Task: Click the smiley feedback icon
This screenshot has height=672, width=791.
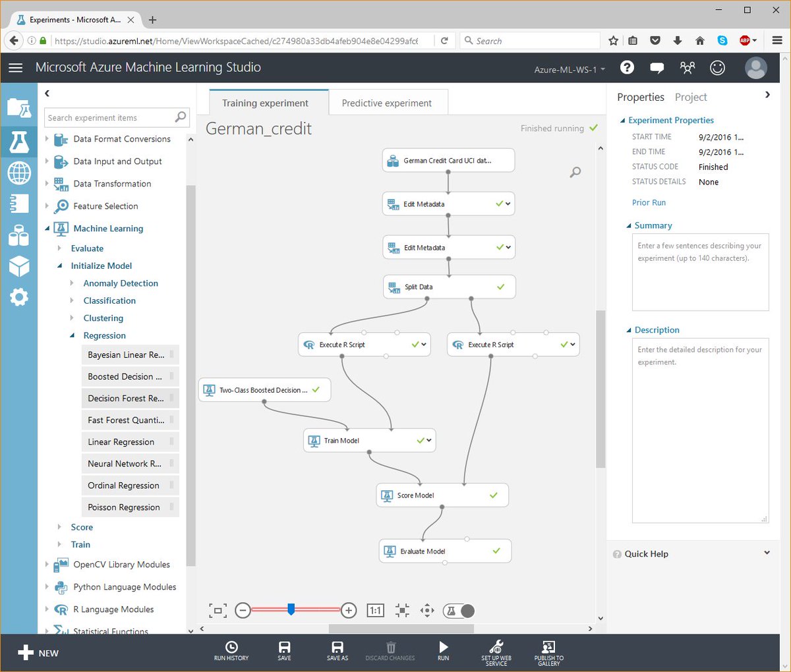Action: pos(717,67)
